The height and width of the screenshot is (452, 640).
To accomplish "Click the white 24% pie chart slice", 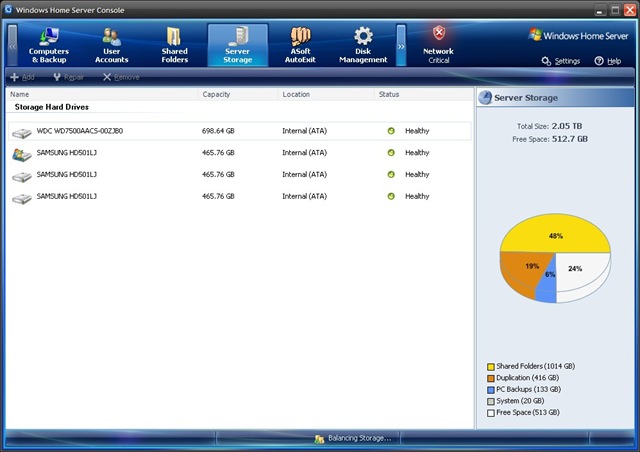I will point(582,272).
